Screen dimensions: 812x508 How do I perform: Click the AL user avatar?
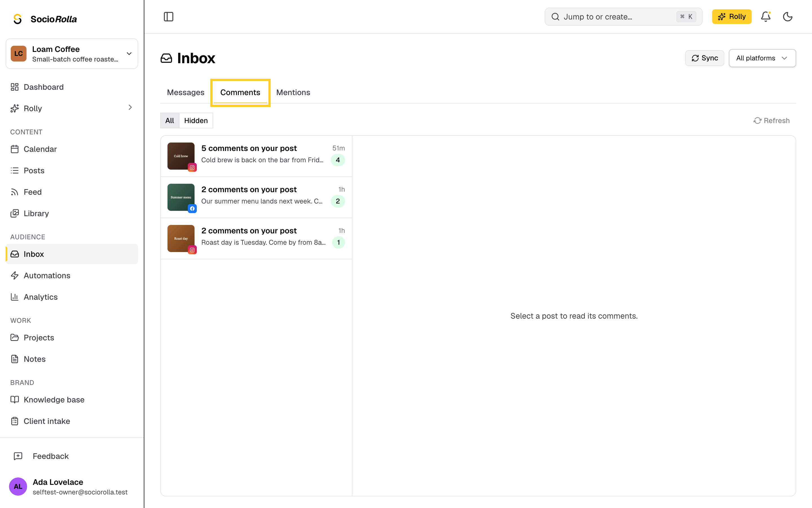(18, 487)
